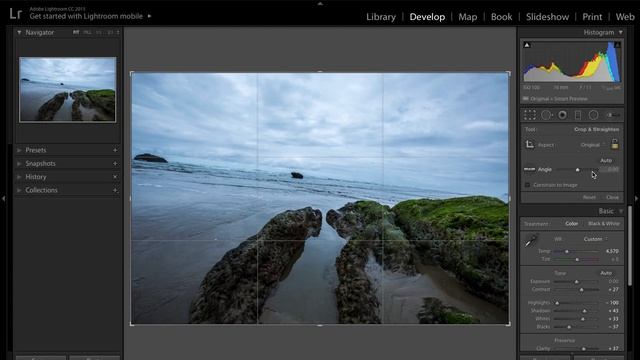This screenshot has height=360, width=640.
Task: Click Auto tone button
Action: 606,273
